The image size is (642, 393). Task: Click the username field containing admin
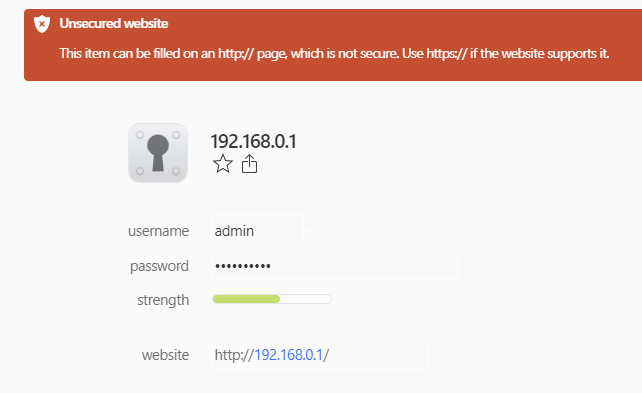click(x=258, y=230)
